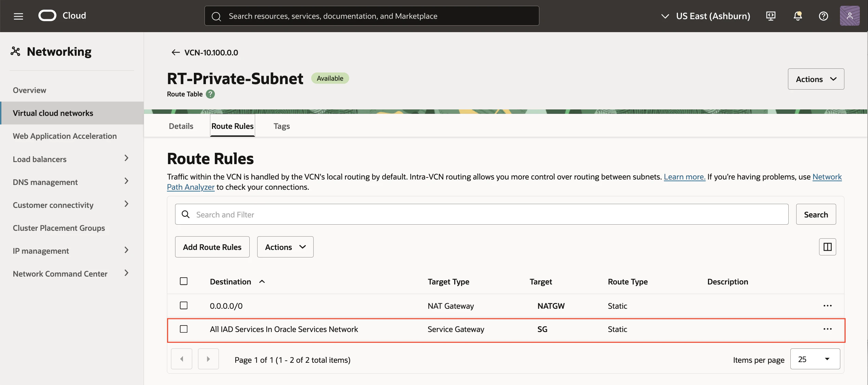Click the Search button
Image resolution: width=868 pixels, height=385 pixels.
[x=816, y=214]
